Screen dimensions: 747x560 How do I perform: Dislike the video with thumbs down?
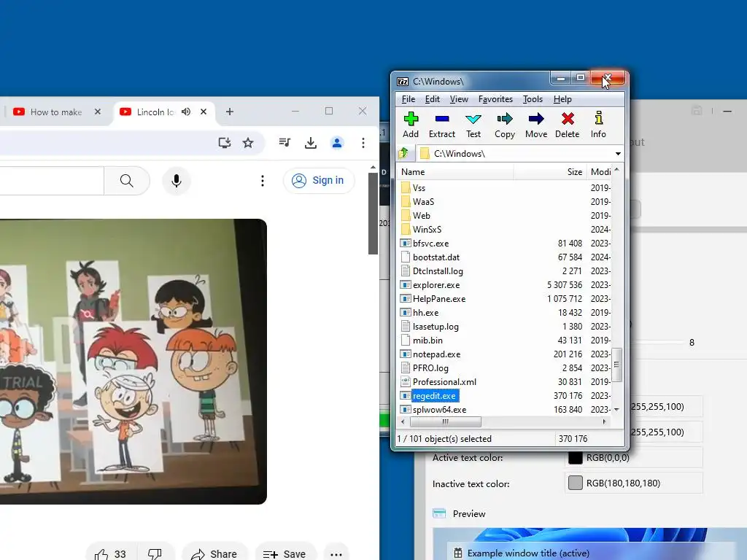[155, 554]
